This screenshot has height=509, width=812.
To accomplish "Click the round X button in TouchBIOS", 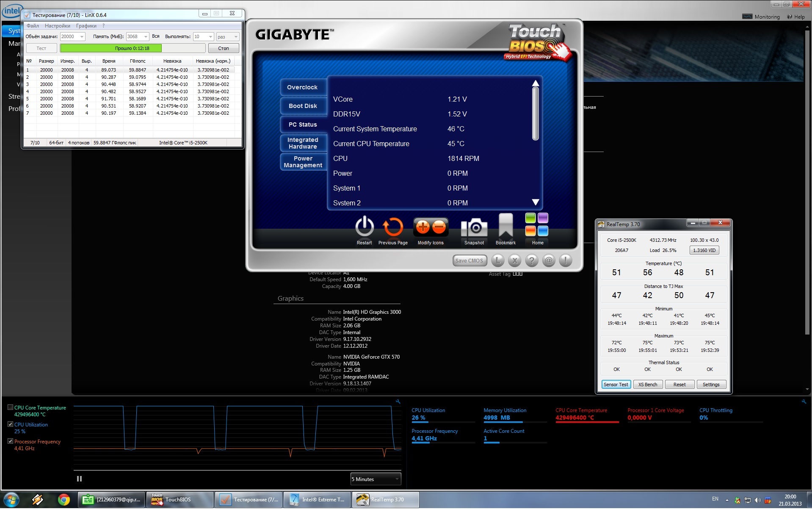I will click(515, 260).
